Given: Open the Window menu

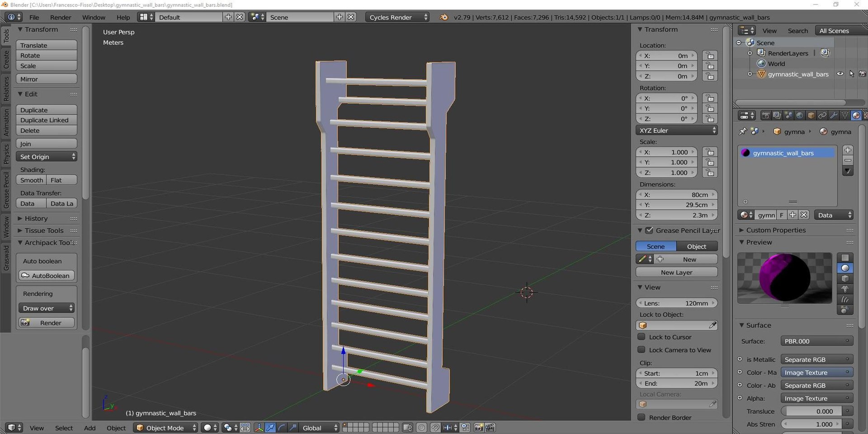Looking at the screenshot, I should 94,17.
